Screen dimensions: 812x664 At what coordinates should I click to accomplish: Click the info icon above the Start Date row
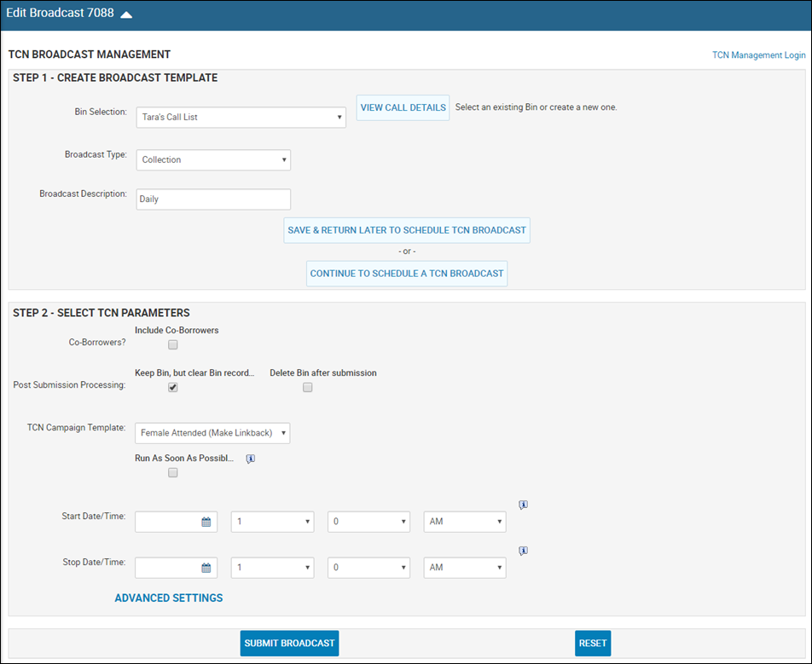pos(524,505)
